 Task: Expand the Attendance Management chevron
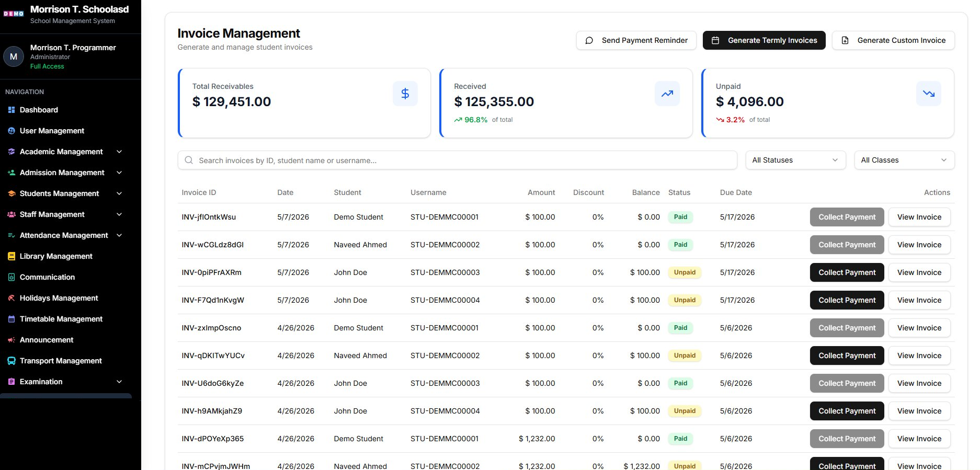pyautogui.click(x=119, y=235)
